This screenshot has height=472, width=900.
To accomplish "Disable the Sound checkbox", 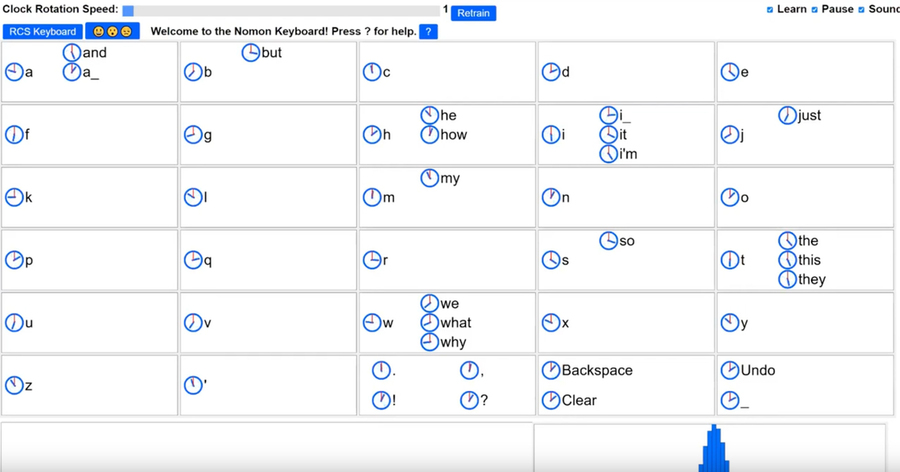I will (861, 10).
